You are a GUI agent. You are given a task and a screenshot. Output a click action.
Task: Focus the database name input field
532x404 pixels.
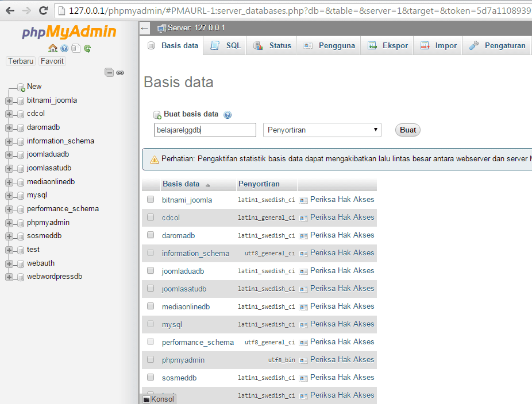pyautogui.click(x=205, y=130)
